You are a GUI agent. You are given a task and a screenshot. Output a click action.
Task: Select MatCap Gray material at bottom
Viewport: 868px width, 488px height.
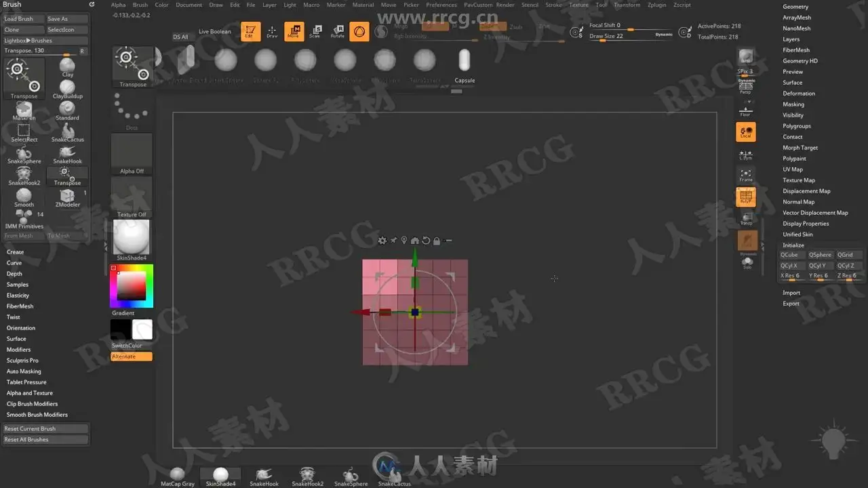(178, 476)
